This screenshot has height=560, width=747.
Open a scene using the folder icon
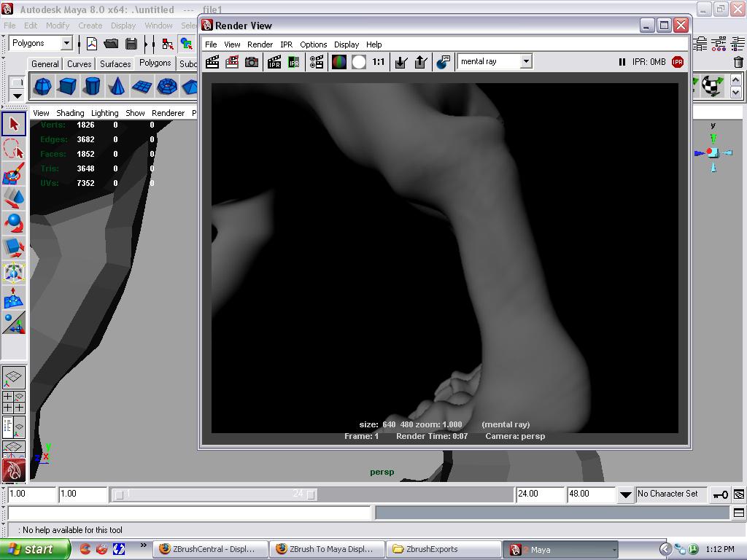click(x=111, y=43)
